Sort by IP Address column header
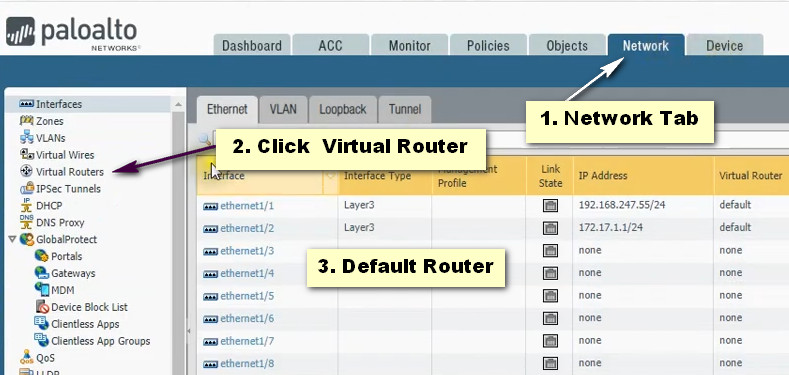789x375 pixels. point(643,176)
